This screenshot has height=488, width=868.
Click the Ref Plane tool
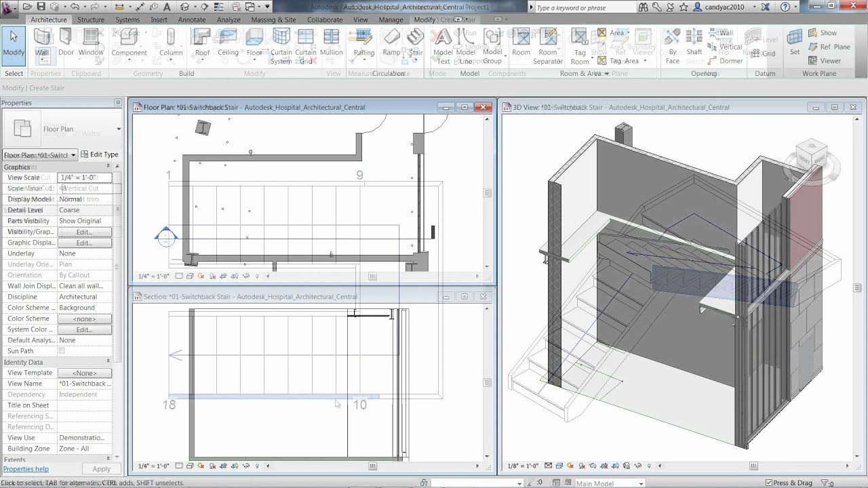[829, 47]
